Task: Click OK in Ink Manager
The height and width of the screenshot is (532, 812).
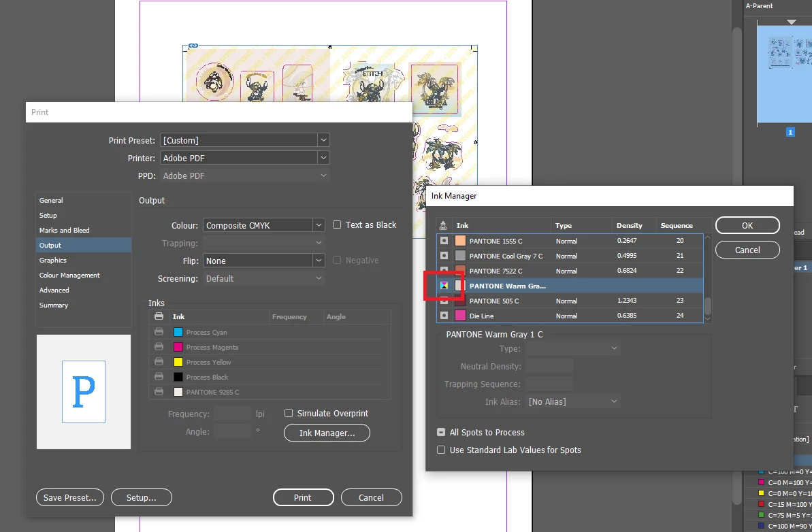Action: tap(747, 226)
